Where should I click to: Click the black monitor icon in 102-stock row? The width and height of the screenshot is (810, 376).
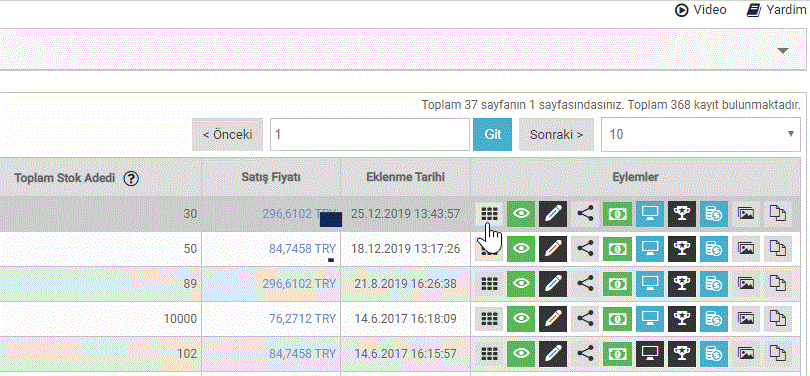649,354
